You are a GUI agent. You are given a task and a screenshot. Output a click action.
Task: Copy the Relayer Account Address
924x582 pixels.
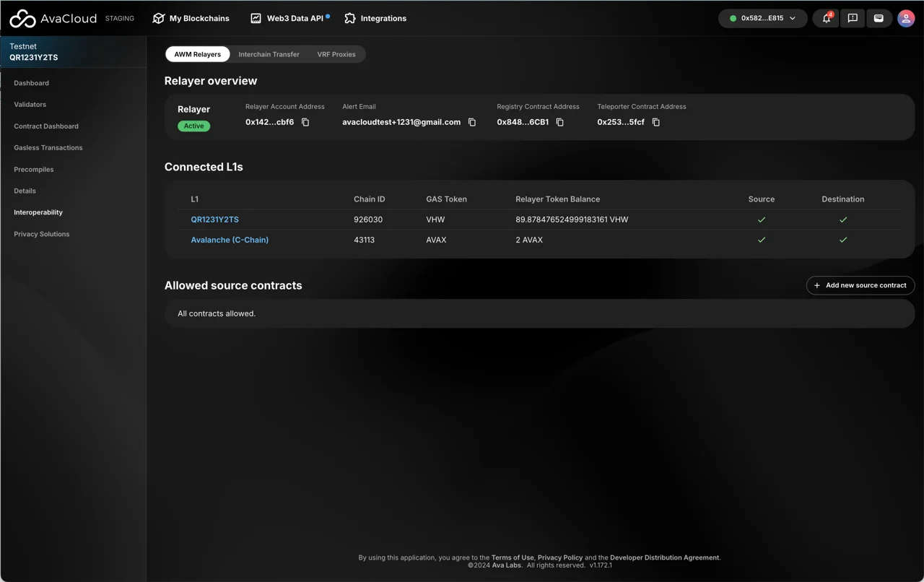(305, 123)
